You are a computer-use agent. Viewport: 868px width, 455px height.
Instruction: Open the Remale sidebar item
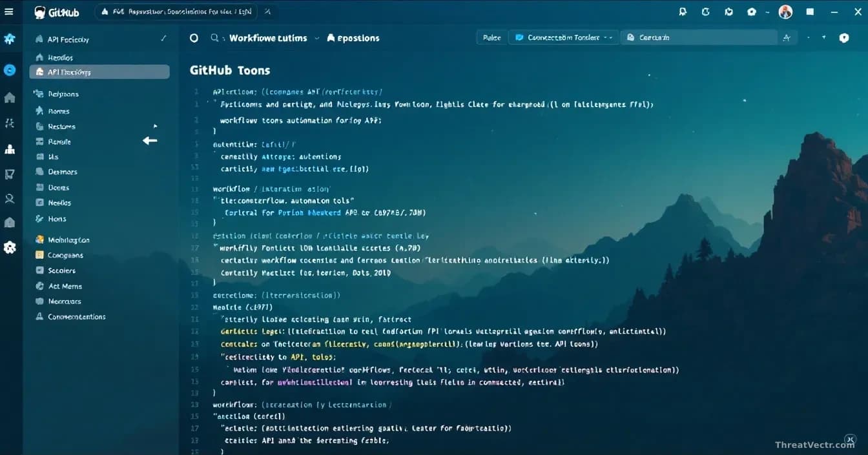[x=59, y=141]
